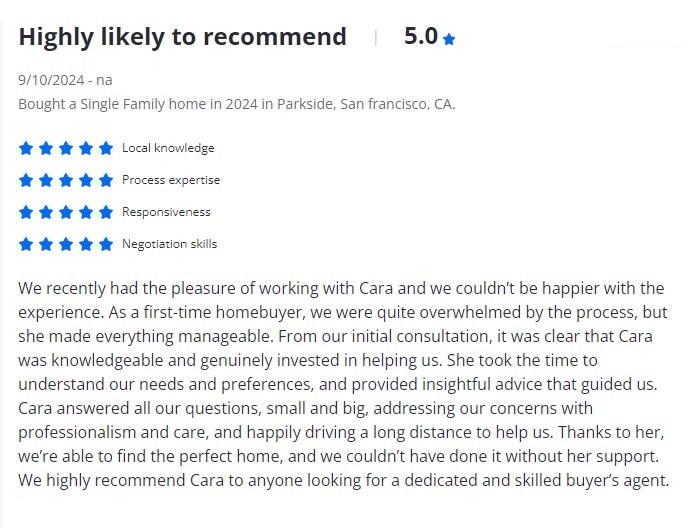Click the Negotiation skills label

169,244
